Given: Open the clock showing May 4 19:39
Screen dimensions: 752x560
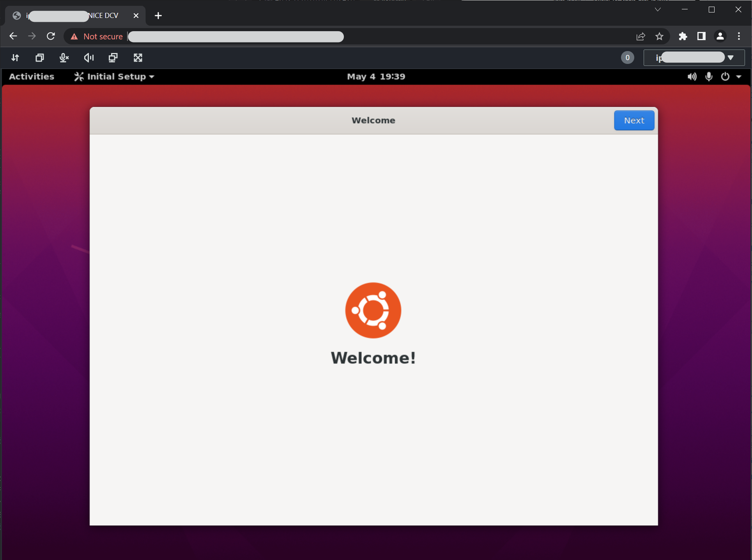Looking at the screenshot, I should [376, 76].
